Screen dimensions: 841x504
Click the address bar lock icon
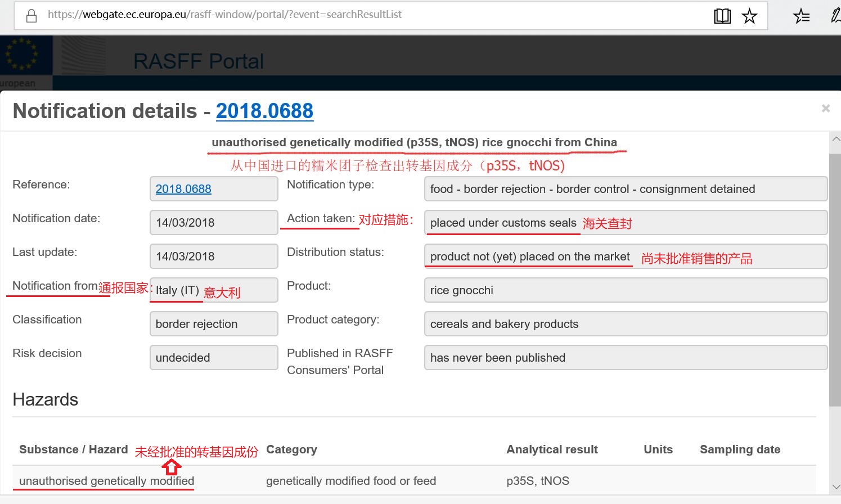click(32, 15)
